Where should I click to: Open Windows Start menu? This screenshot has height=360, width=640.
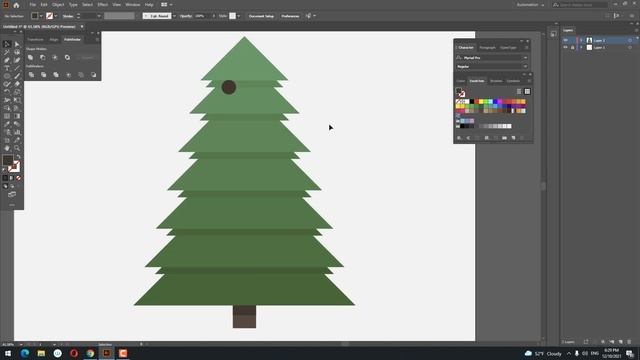pyautogui.click(x=8, y=353)
